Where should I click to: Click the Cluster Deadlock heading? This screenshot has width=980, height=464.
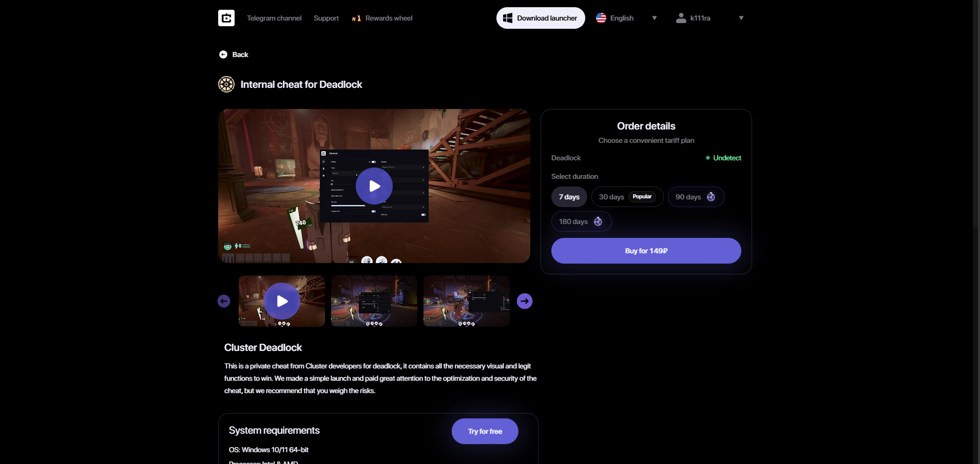point(263,347)
